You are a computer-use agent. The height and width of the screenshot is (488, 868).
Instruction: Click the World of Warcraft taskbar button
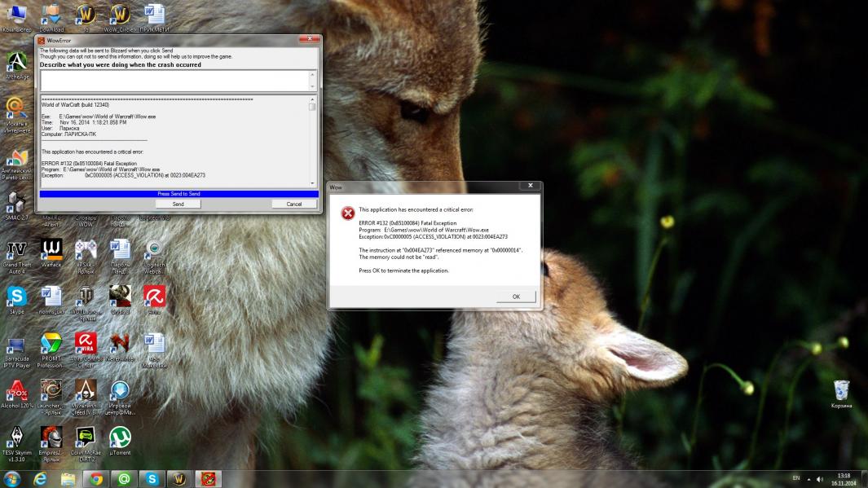coord(179,479)
